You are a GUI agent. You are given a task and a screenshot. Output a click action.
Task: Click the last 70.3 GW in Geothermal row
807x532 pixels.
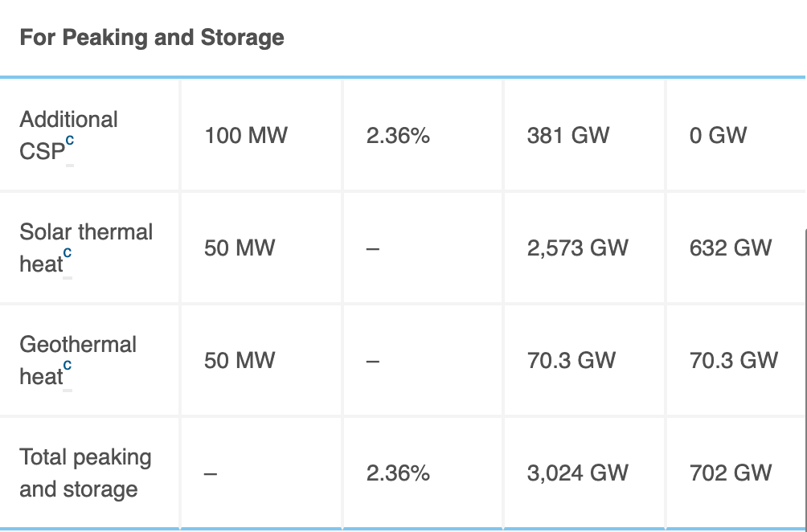tap(734, 361)
